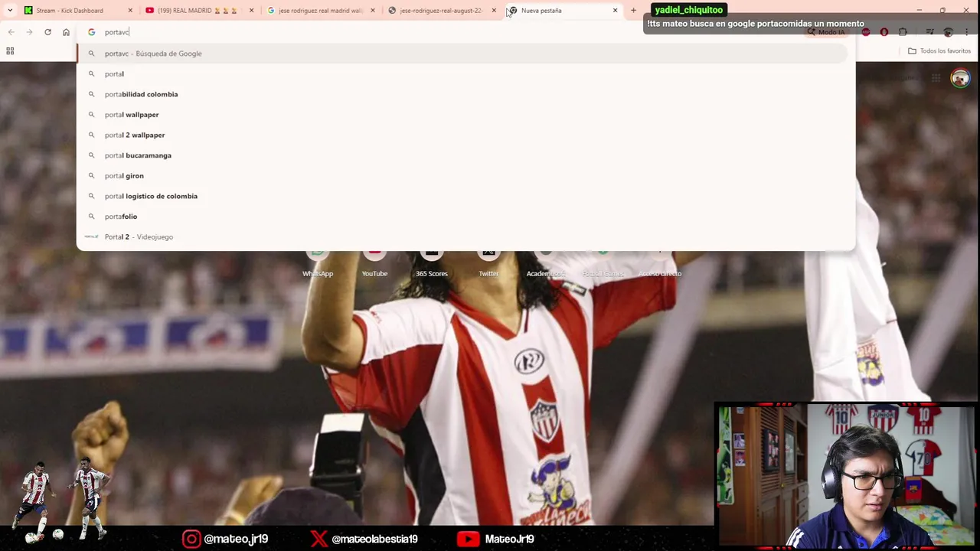Image resolution: width=980 pixels, height=551 pixels.
Task: Go to the Home page icon
Action: pos(66,32)
